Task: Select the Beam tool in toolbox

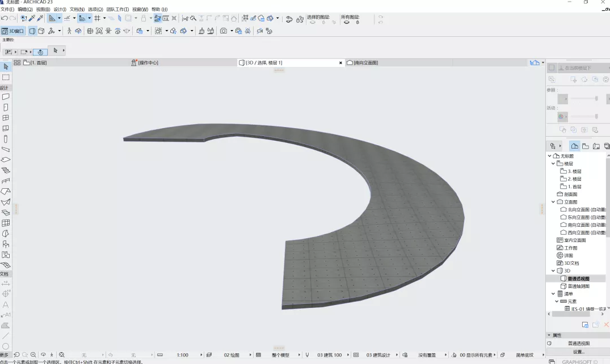Action: click(6, 149)
